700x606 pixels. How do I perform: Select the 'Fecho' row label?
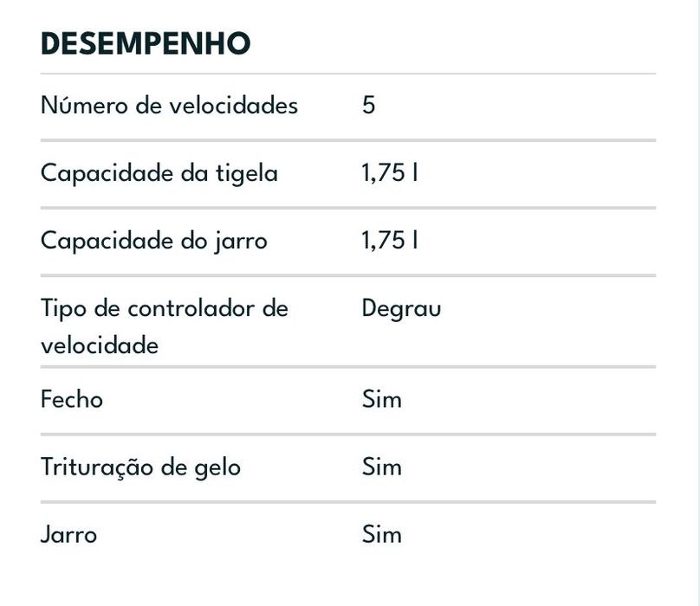[72, 400]
